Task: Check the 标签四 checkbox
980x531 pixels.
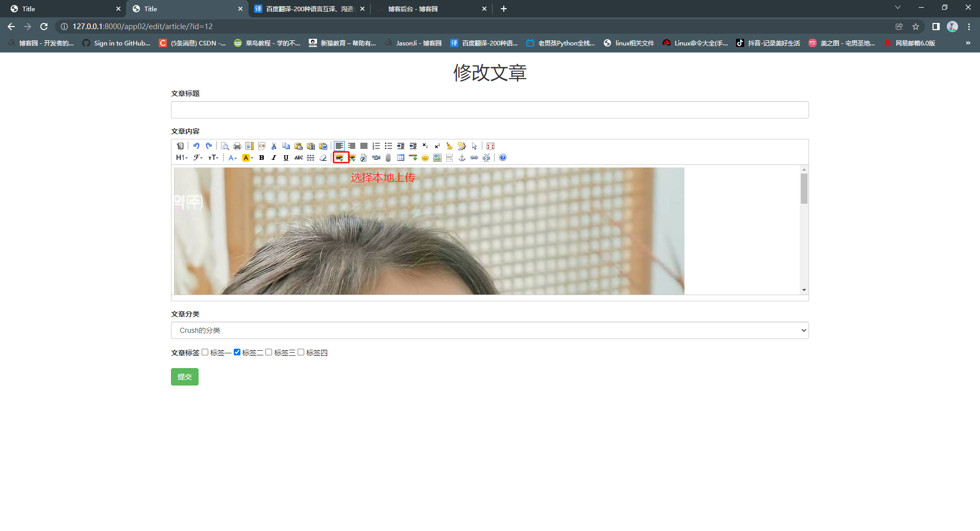Action: 301,352
